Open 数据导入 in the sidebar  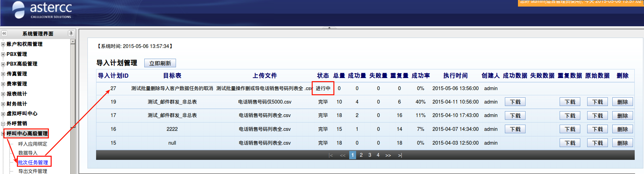point(28,153)
